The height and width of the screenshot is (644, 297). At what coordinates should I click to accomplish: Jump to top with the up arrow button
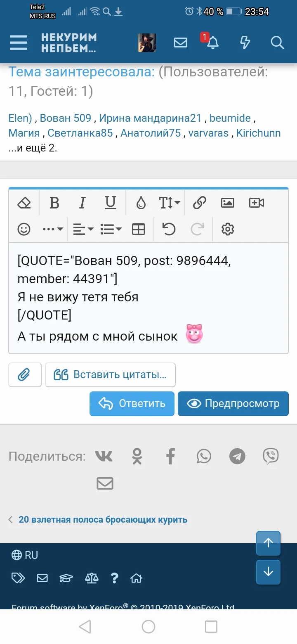pyautogui.click(x=268, y=543)
